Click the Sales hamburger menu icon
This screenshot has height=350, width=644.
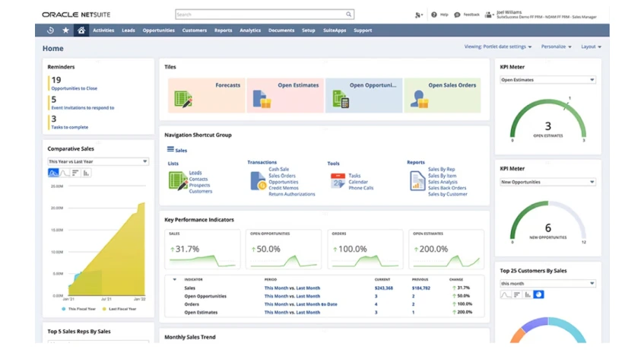[x=170, y=150]
